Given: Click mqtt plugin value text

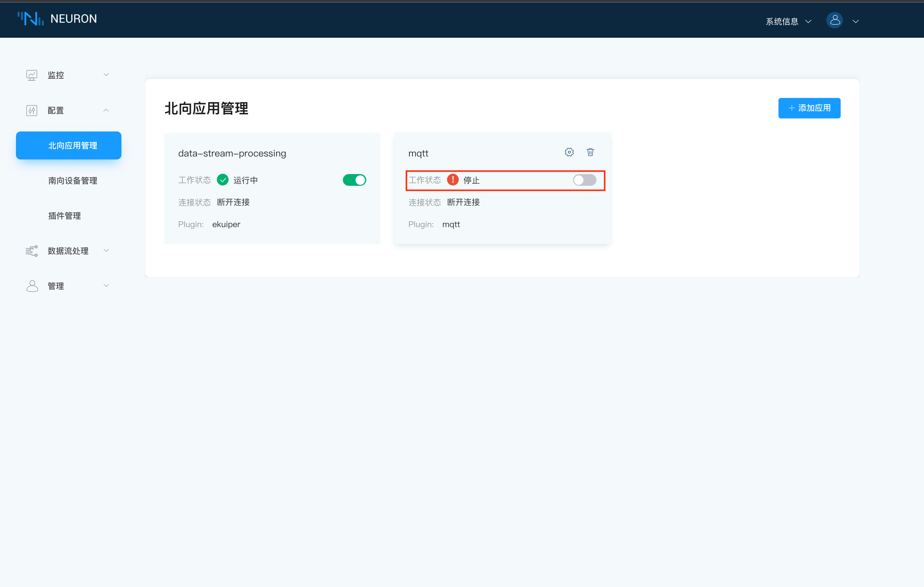Looking at the screenshot, I should coord(451,224).
